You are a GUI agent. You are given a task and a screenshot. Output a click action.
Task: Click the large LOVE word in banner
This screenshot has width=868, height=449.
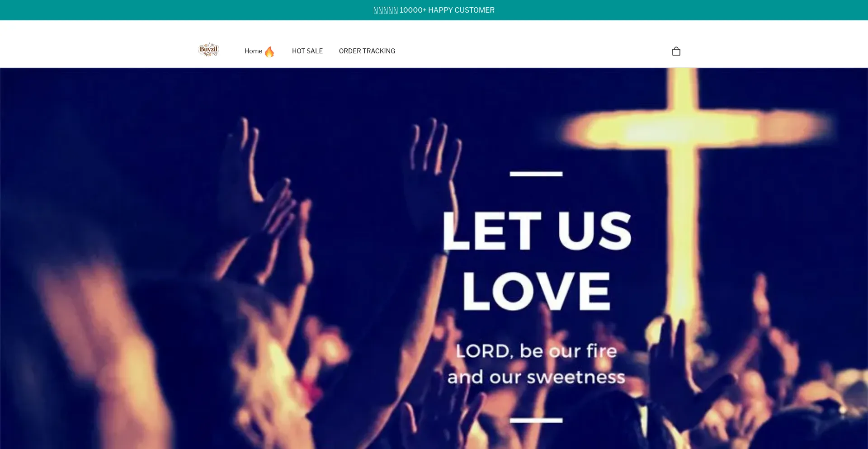pyautogui.click(x=537, y=291)
